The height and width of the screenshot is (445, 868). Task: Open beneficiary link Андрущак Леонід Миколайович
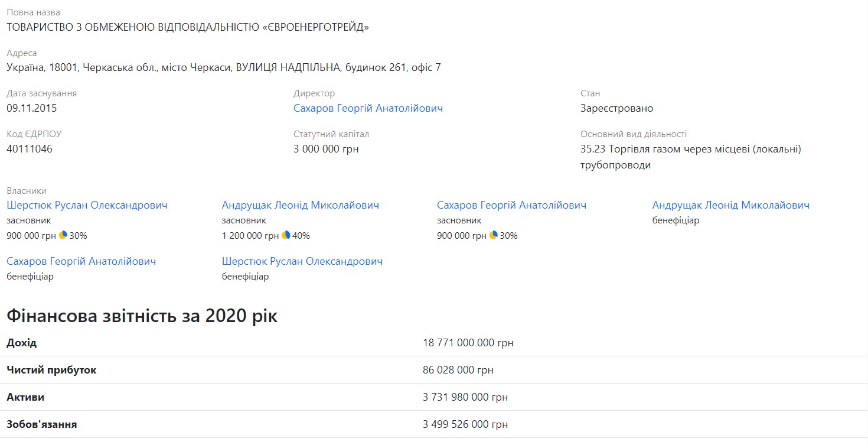730,205
